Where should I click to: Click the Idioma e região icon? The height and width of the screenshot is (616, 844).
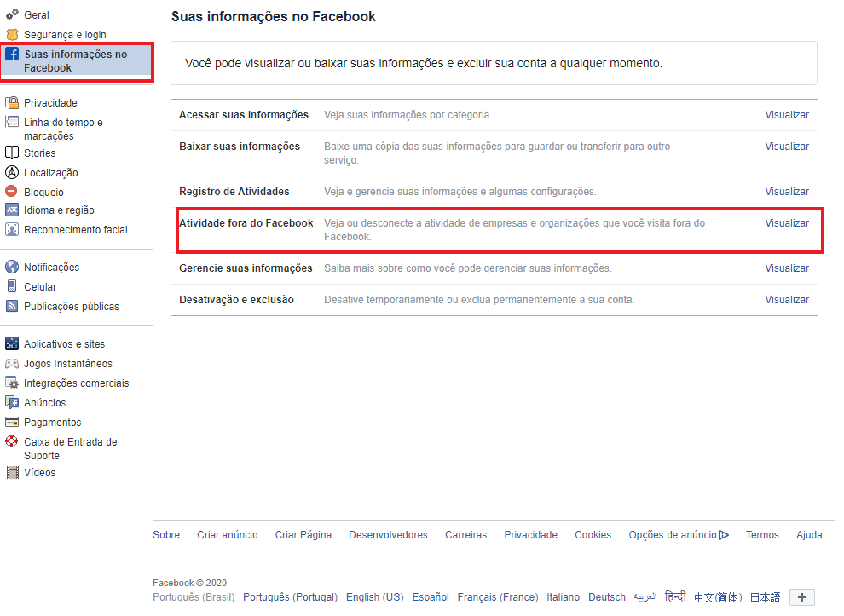12,210
